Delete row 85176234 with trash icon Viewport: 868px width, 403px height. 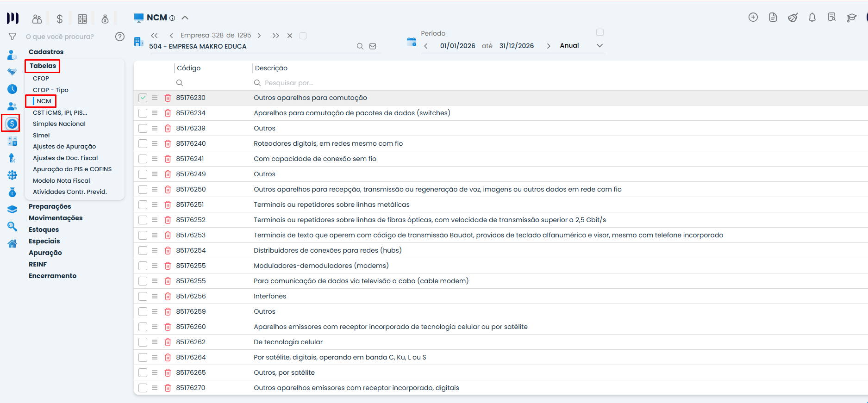(168, 113)
